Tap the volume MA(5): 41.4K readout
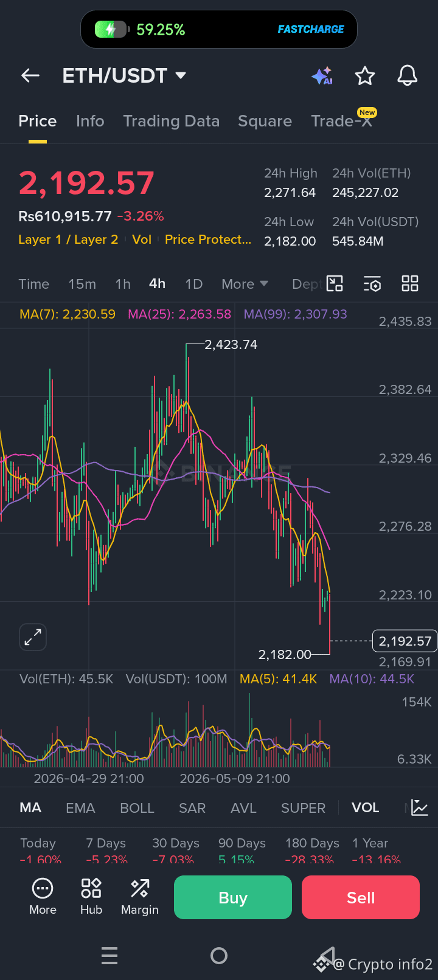 tap(279, 679)
